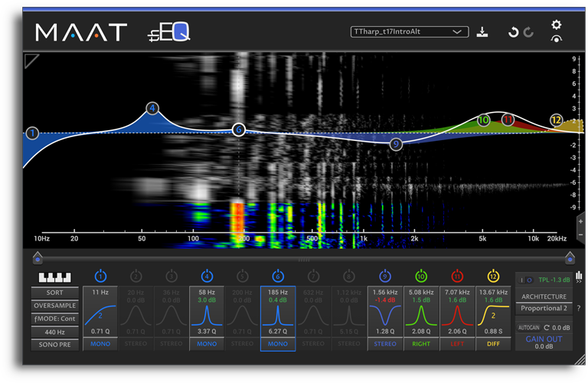Toggle band 1 power button
Viewport: 588px width, 383px height.
coord(100,276)
